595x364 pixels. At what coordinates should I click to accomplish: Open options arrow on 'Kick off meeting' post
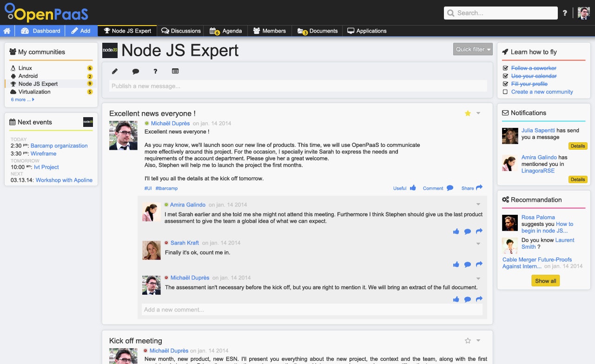pos(478,341)
